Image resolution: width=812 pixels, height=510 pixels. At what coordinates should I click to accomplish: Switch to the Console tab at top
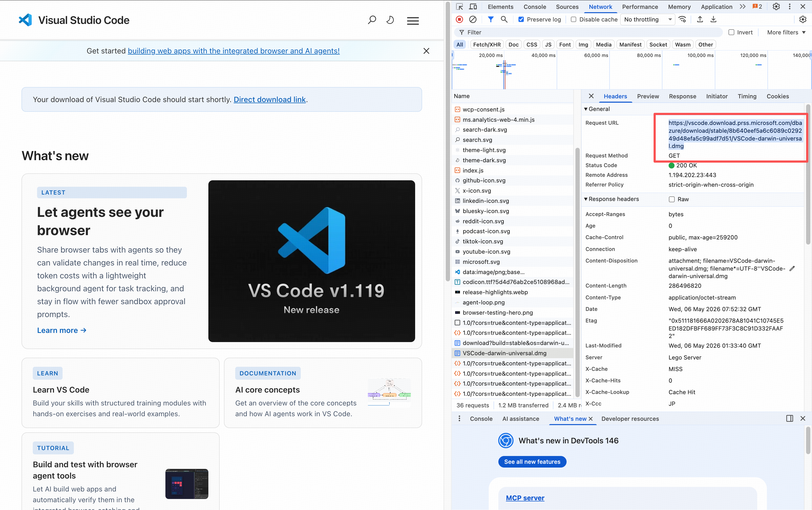[535, 7]
